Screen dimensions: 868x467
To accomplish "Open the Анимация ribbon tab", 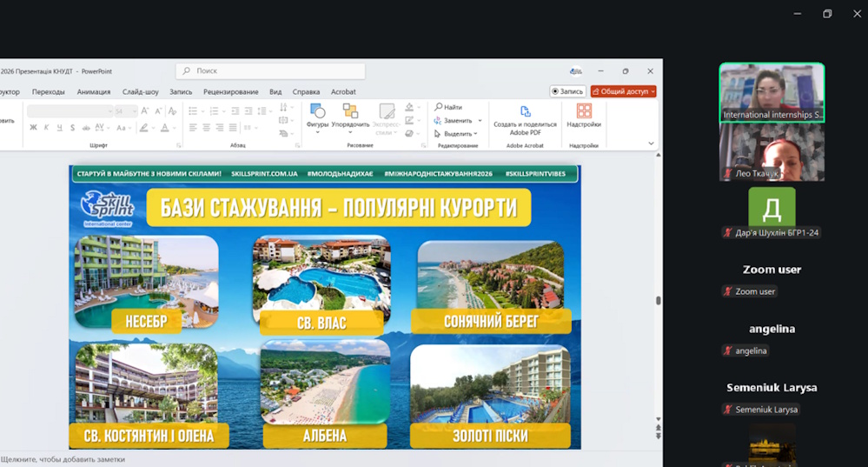I will coord(94,91).
